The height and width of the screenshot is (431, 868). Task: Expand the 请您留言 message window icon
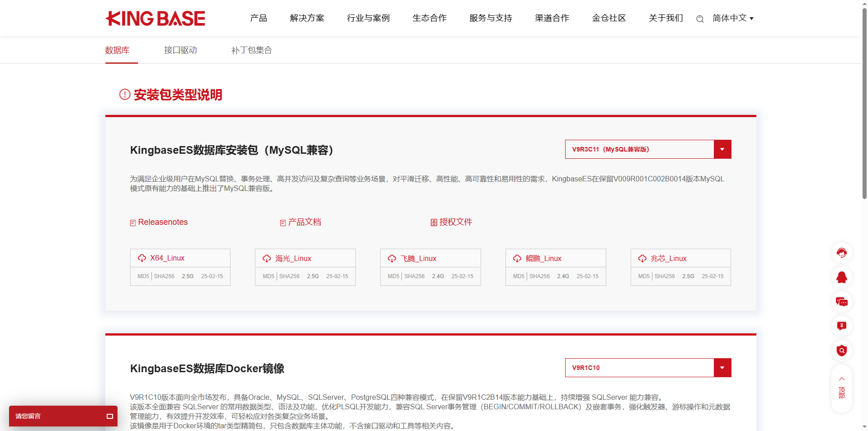109,416
